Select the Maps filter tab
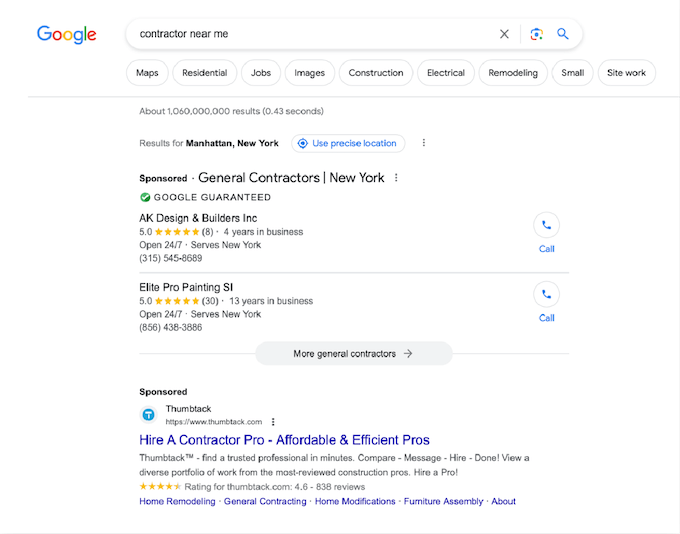This screenshot has width=680, height=534. point(147,73)
